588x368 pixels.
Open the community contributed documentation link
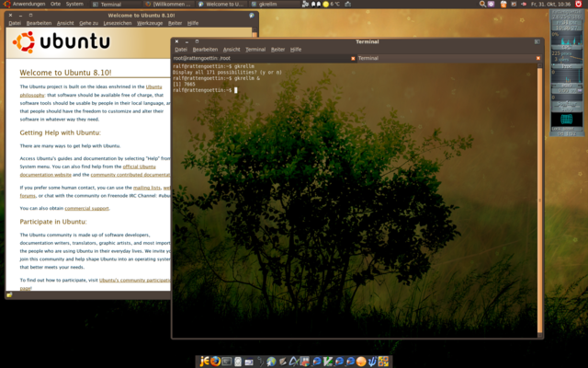click(130, 175)
